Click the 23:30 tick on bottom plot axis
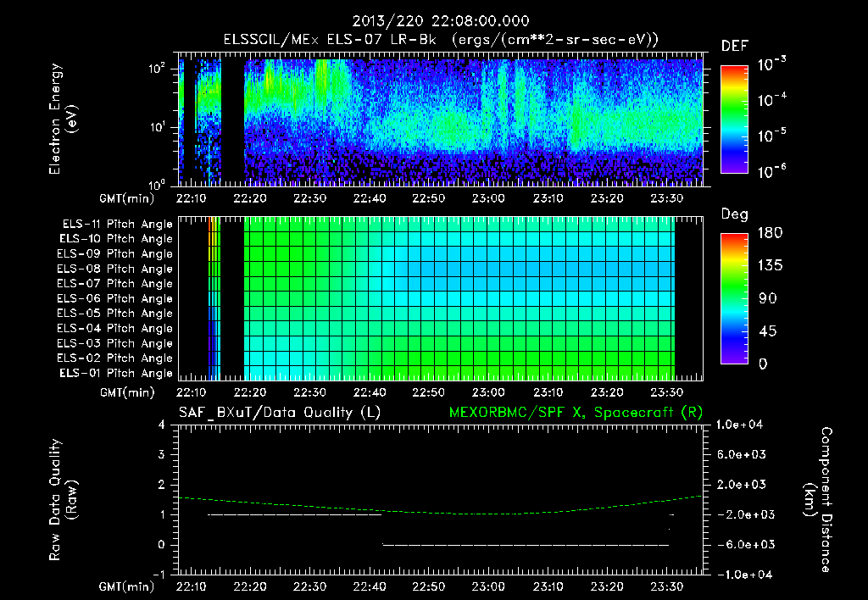Screen dimensions: 868x600 pyautogui.click(x=666, y=586)
